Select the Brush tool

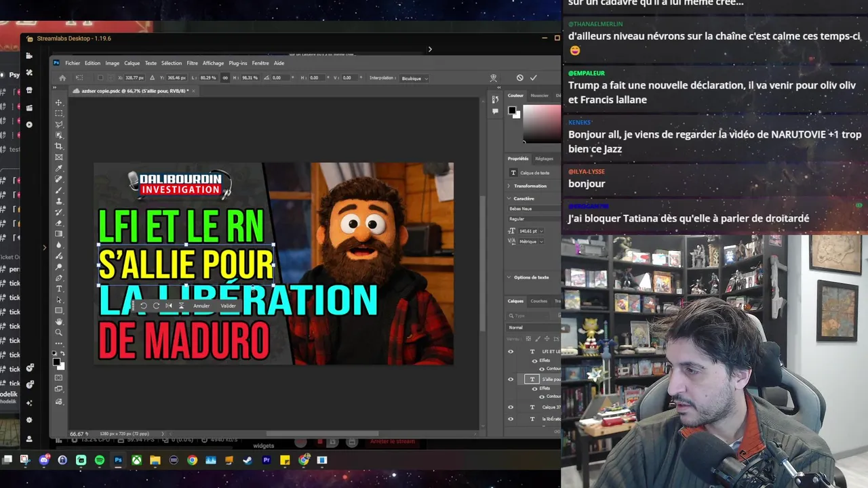59,190
